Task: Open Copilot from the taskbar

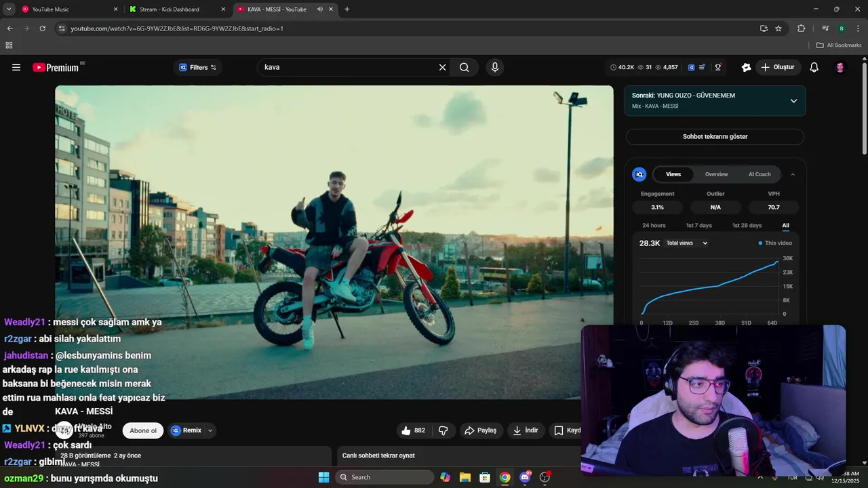Action: 445,477
